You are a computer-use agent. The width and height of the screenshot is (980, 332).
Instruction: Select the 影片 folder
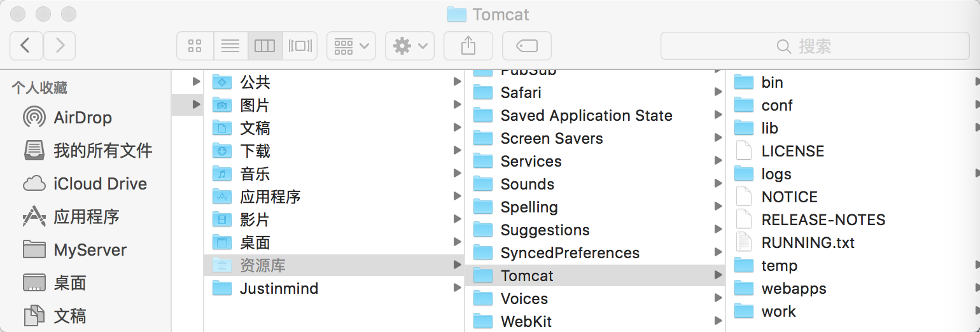click(334, 219)
